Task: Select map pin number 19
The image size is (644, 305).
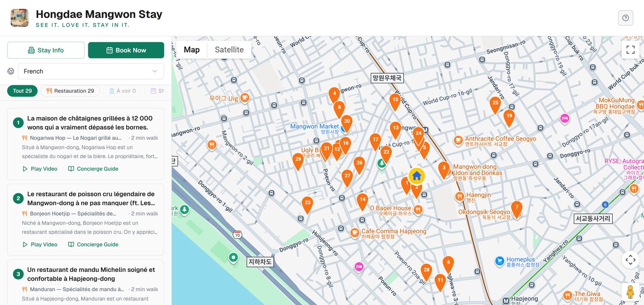Action: click(509, 118)
